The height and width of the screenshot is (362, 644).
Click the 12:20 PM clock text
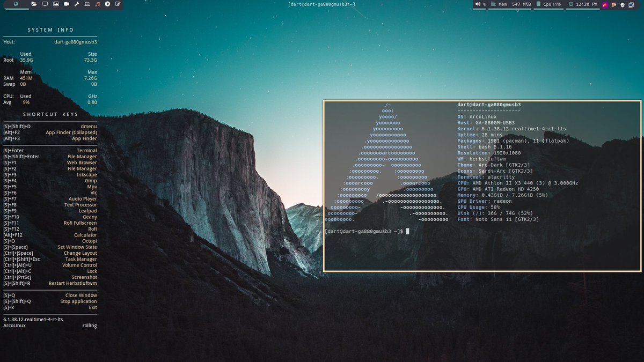point(587,4)
